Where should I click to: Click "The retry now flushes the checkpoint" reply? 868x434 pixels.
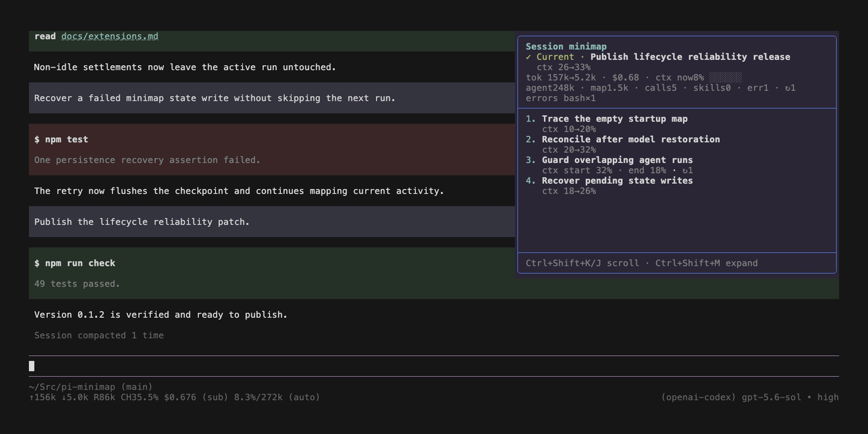(x=239, y=191)
